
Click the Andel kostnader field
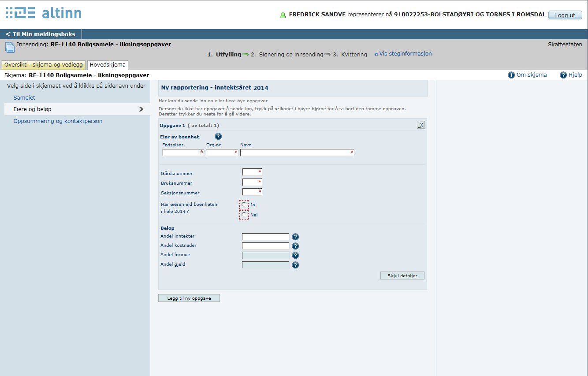266,246
